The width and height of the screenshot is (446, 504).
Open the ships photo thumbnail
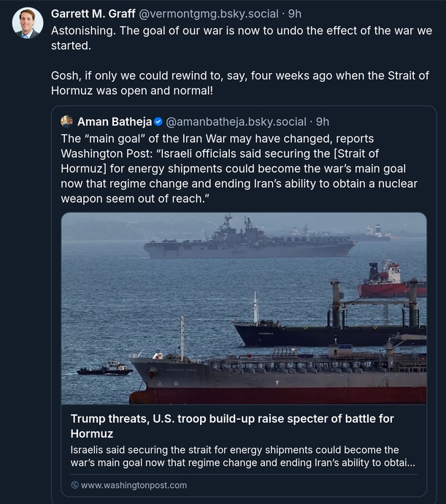(244, 308)
